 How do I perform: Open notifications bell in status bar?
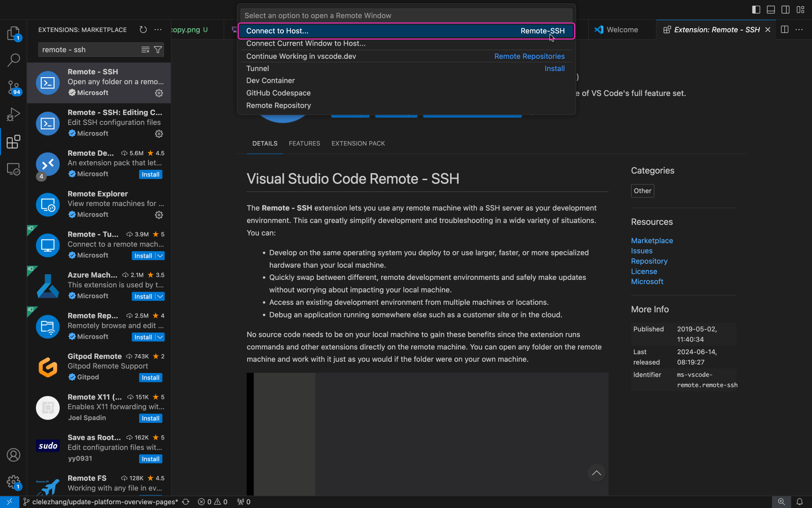click(x=800, y=502)
